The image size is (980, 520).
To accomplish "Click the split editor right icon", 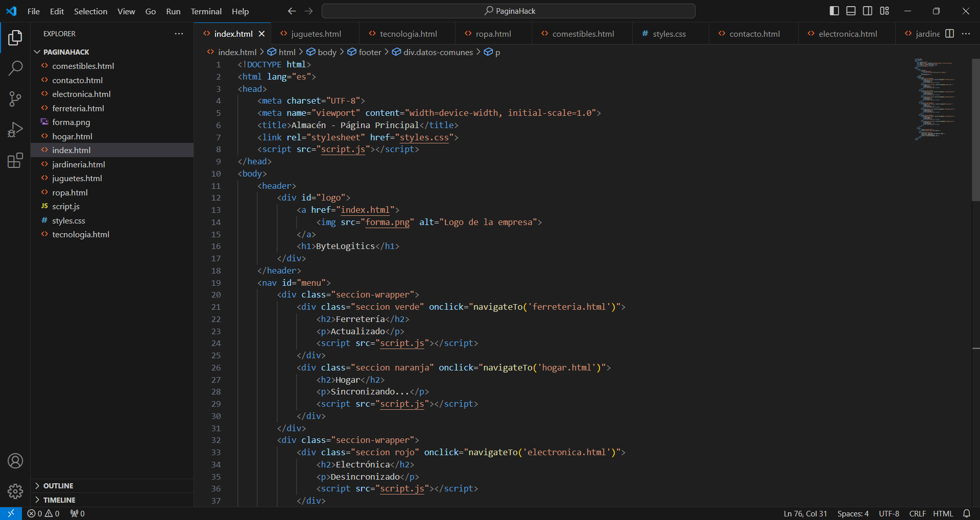I will coord(949,34).
